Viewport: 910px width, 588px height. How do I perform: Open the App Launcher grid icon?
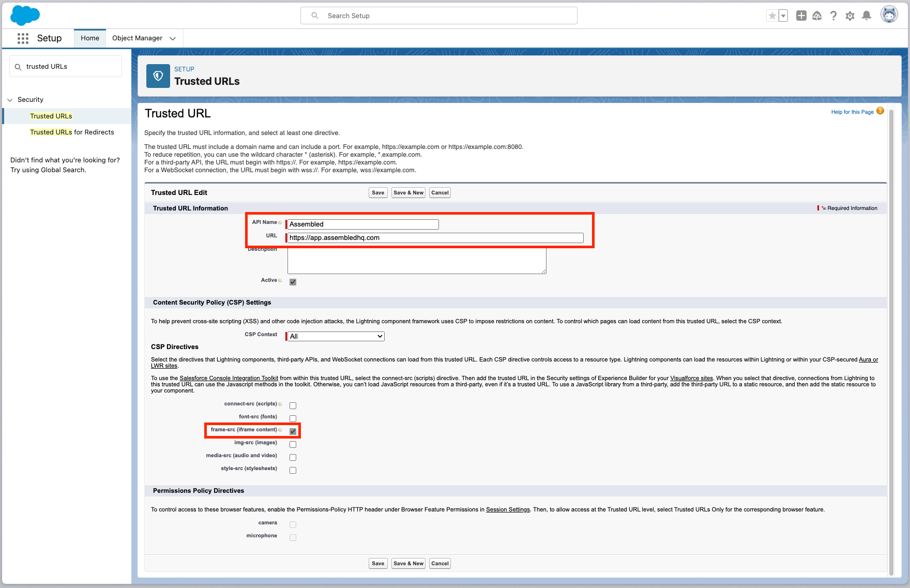[23, 38]
